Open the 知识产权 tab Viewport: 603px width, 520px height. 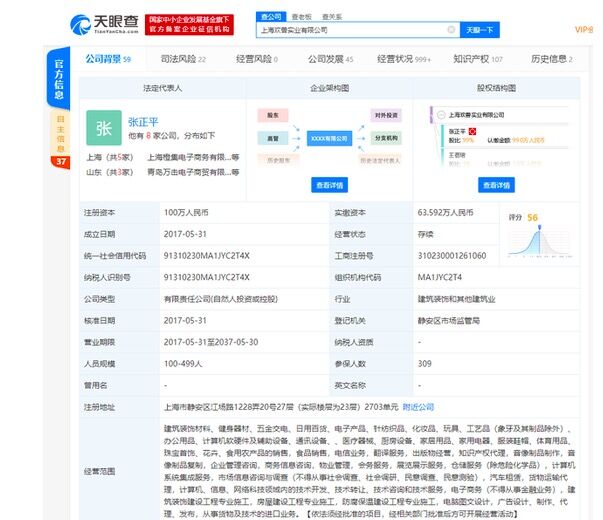tap(477, 59)
